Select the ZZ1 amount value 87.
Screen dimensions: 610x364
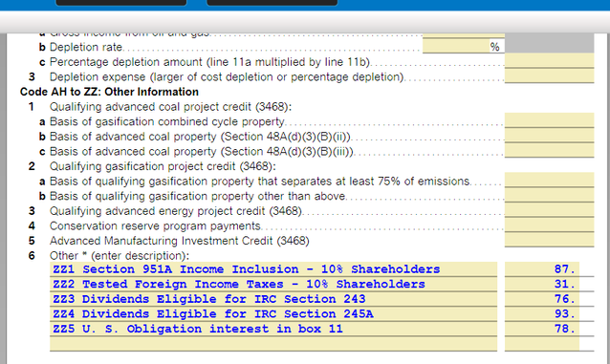coord(542,269)
